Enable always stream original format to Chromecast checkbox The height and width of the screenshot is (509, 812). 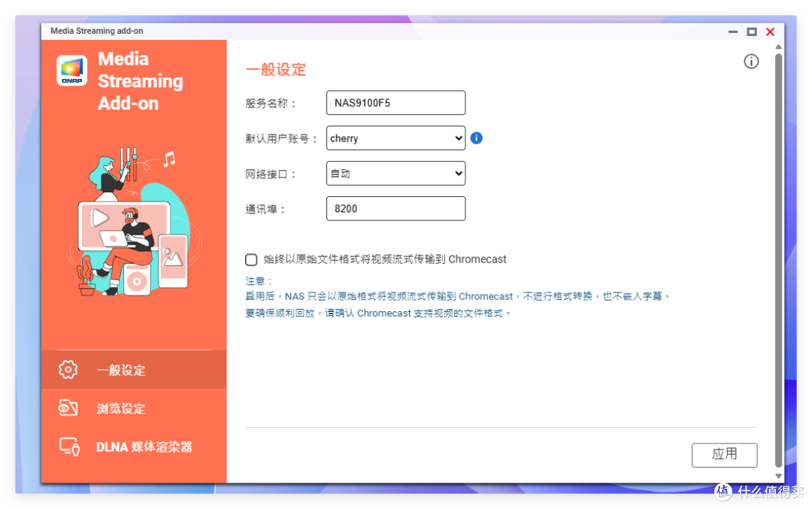pos(251,259)
